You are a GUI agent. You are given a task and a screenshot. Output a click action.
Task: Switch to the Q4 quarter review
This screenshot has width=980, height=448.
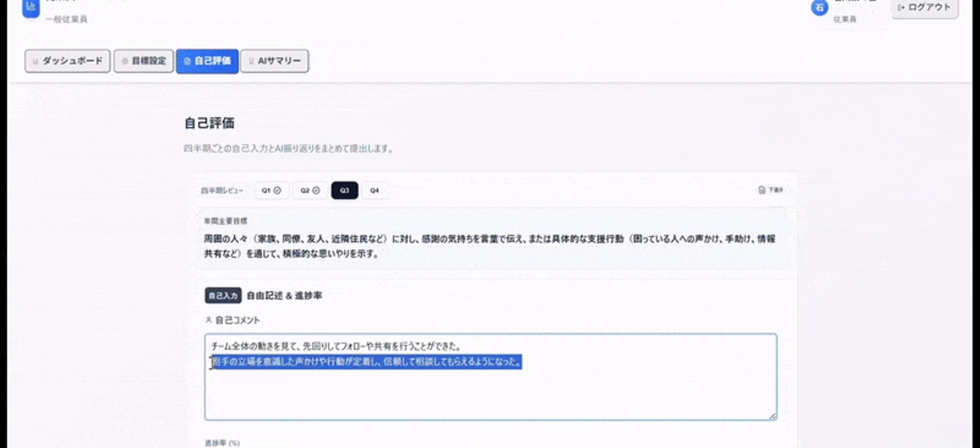[x=374, y=191]
